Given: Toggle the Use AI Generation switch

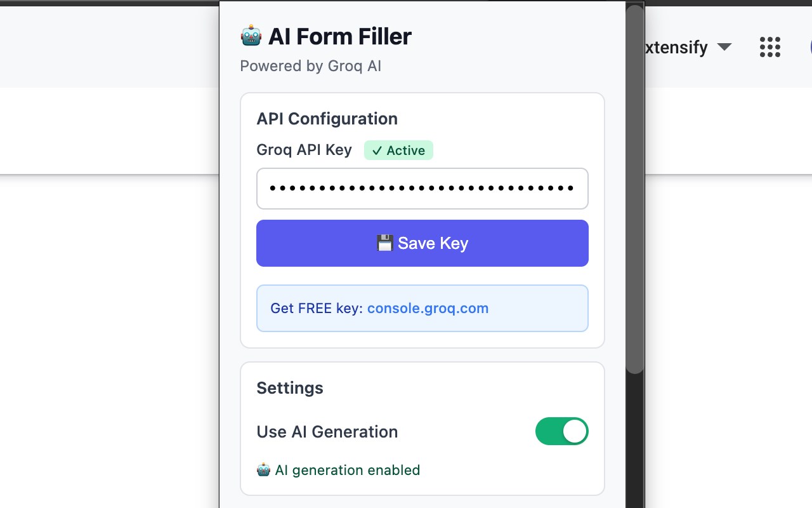Looking at the screenshot, I should tap(561, 431).
